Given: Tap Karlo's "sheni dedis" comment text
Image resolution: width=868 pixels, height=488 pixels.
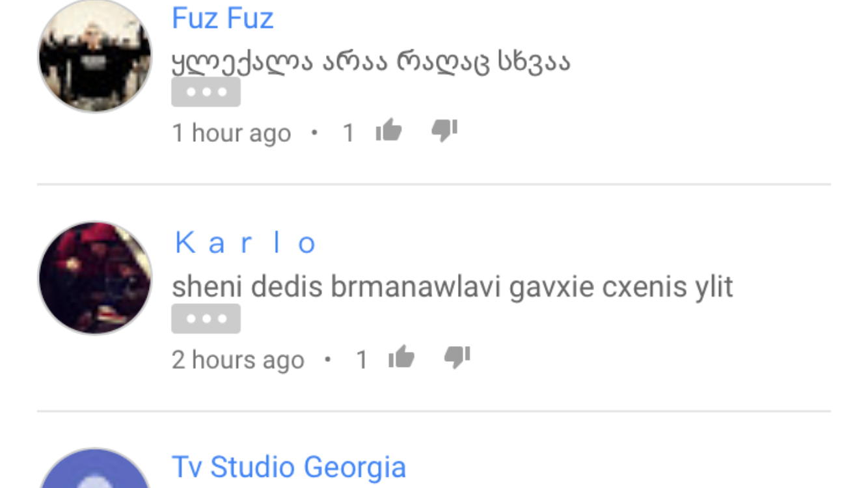Looking at the screenshot, I should [452, 287].
